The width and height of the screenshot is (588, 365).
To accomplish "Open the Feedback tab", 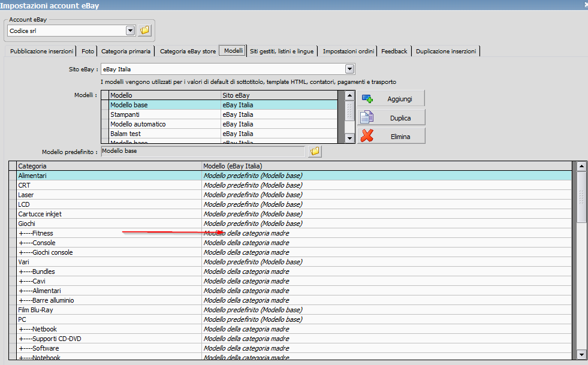I will click(x=394, y=52).
